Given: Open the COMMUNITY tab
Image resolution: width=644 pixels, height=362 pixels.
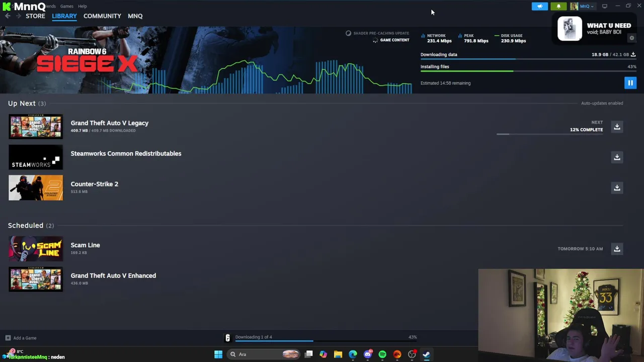Looking at the screenshot, I should tap(102, 16).
